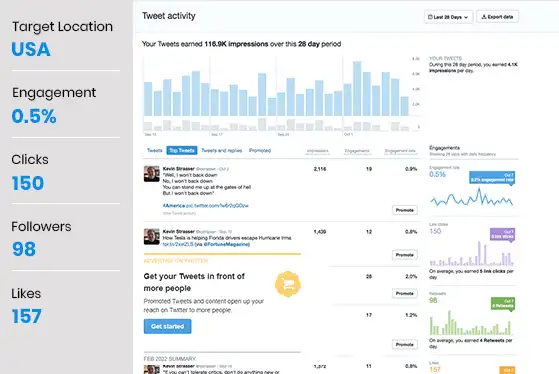The height and width of the screenshot is (374, 559).
Task: Click the Get your Tweets in front heading
Action: [x=194, y=282]
